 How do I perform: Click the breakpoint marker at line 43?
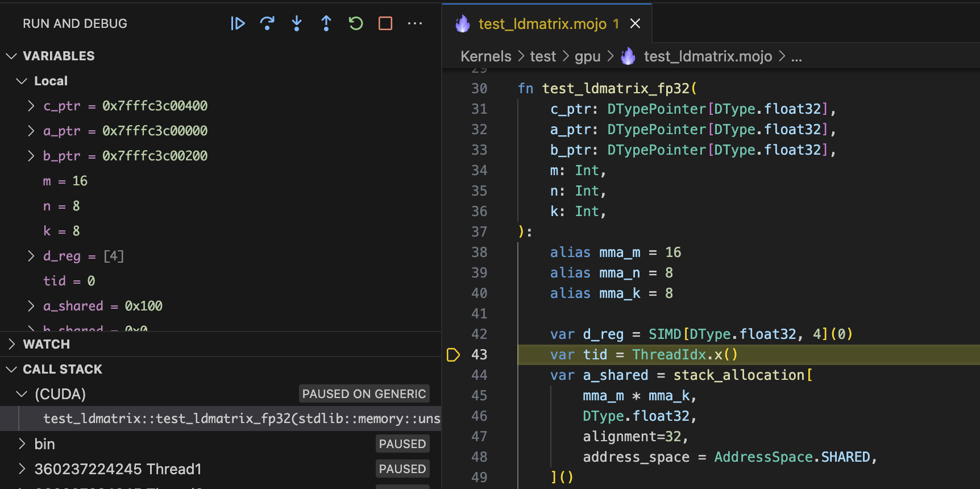(453, 355)
